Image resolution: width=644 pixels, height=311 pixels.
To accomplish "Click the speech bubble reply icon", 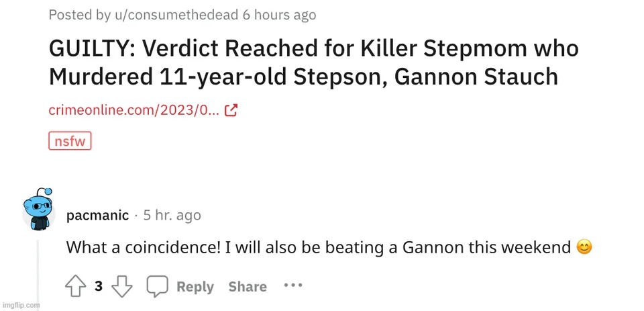I will (158, 286).
